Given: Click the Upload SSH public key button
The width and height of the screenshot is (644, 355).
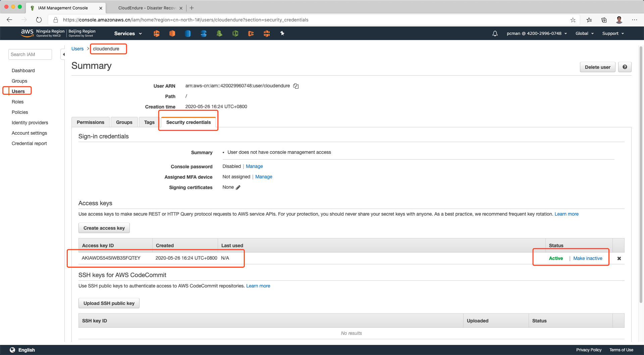Looking at the screenshot, I should tap(109, 303).
